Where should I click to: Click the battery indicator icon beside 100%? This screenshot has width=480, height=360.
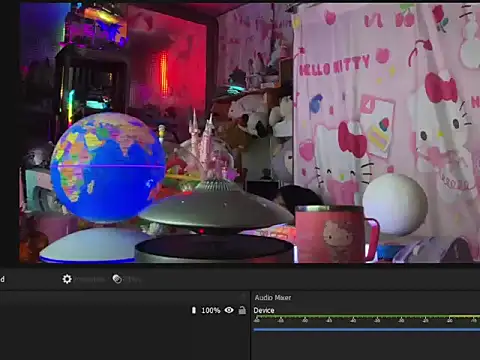pos(194,310)
